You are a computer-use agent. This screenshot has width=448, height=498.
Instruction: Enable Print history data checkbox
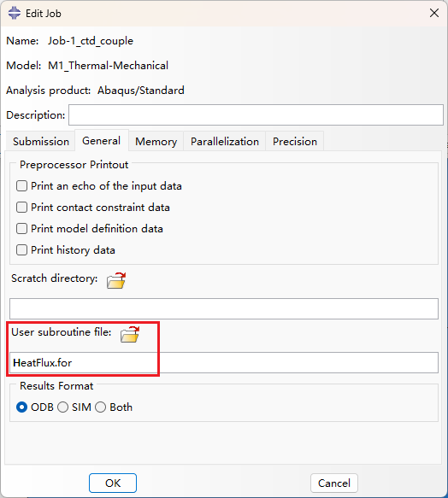click(21, 249)
